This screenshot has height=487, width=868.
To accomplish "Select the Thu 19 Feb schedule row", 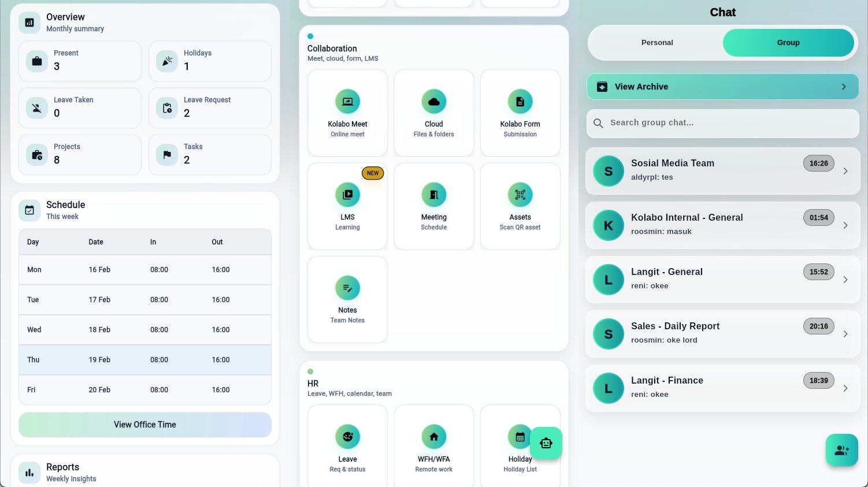I will point(145,360).
